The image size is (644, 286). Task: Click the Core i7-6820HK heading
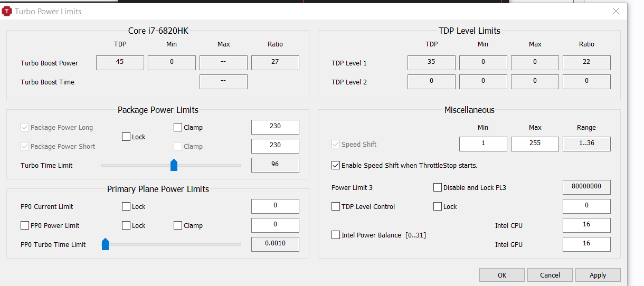tap(158, 31)
